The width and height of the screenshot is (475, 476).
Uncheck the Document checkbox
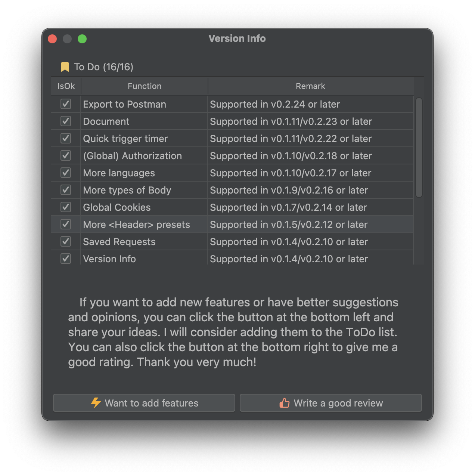click(65, 121)
